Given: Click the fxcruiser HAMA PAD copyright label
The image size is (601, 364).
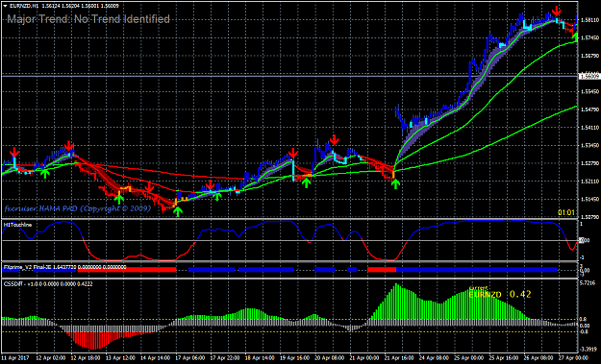Looking at the screenshot, I should pos(78,208).
